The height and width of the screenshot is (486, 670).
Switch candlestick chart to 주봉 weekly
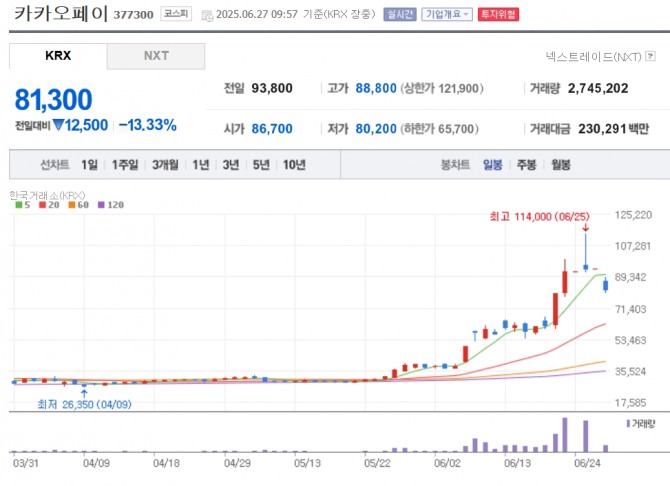click(x=526, y=165)
